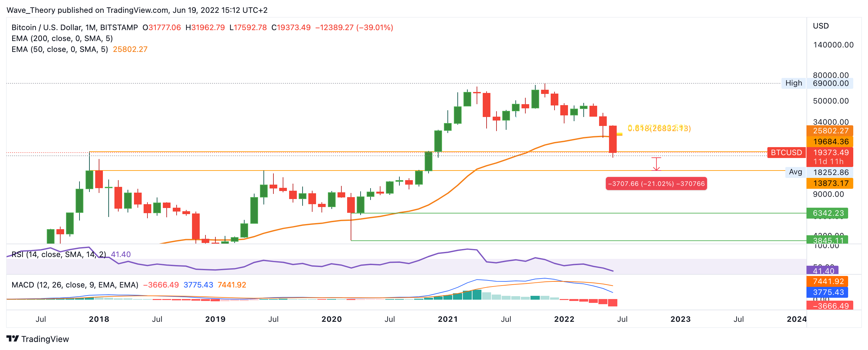This screenshot has width=868, height=350.
Task: Select the RSI indicator legend
Action: click(59, 254)
